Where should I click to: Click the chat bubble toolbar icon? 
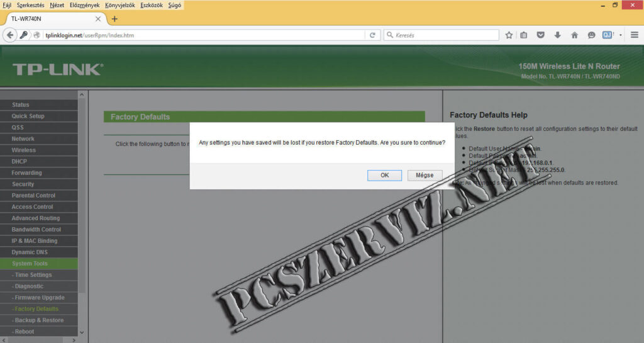pos(591,35)
